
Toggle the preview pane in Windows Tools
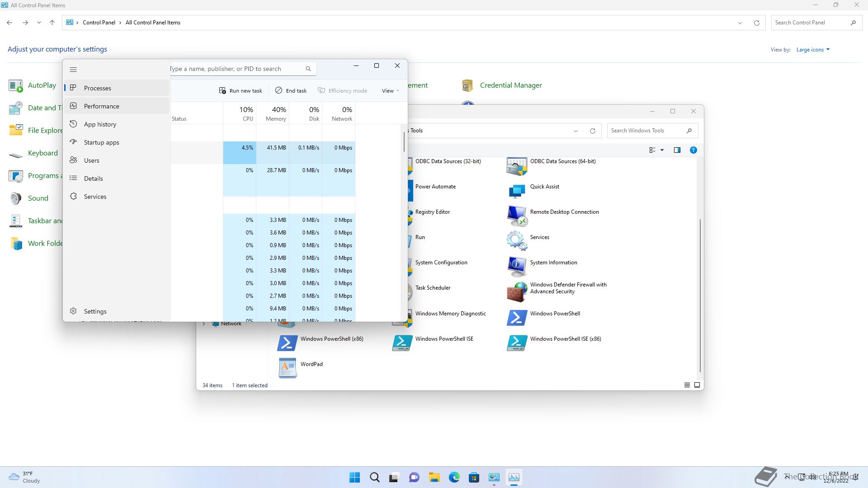pyautogui.click(x=677, y=150)
